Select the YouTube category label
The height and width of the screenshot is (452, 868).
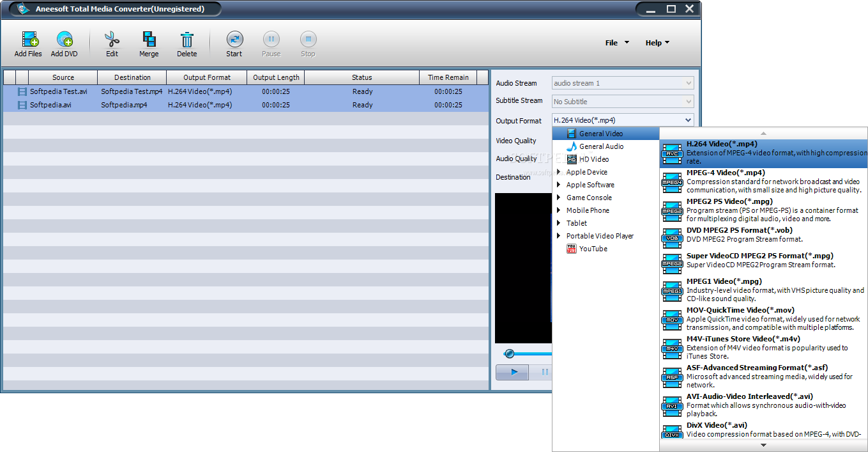[x=593, y=249]
